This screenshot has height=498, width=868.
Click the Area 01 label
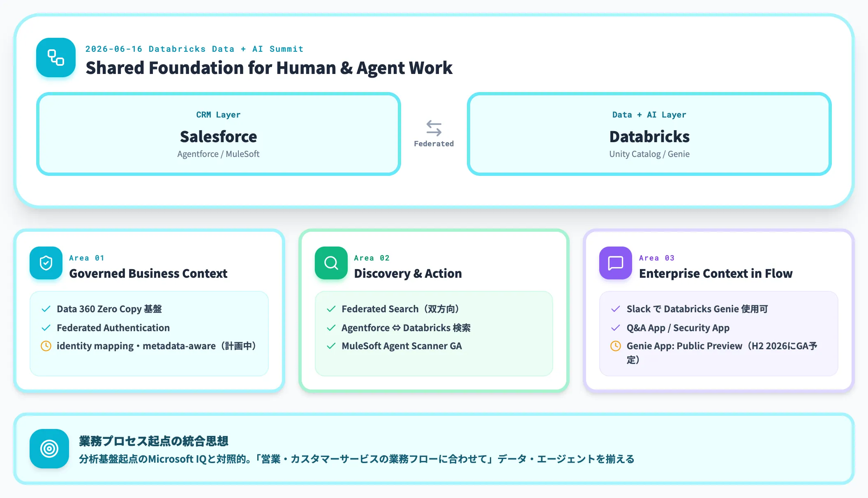pos(87,258)
